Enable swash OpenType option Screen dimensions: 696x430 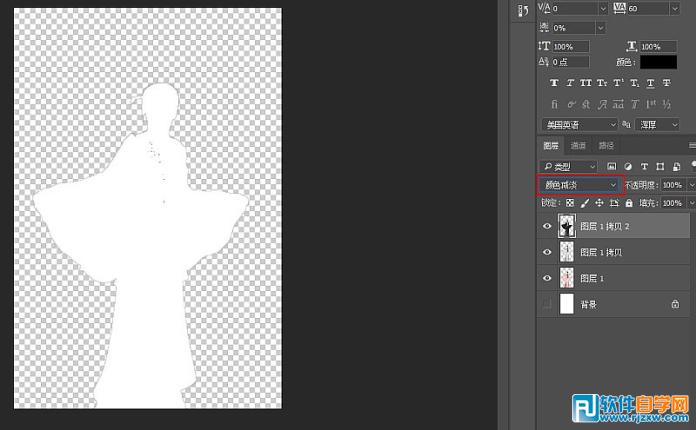602,104
